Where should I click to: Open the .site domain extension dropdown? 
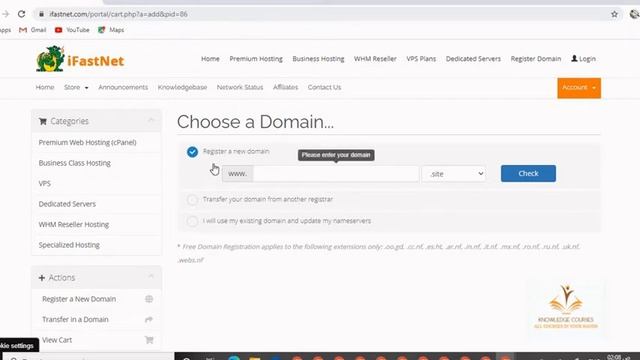454,174
